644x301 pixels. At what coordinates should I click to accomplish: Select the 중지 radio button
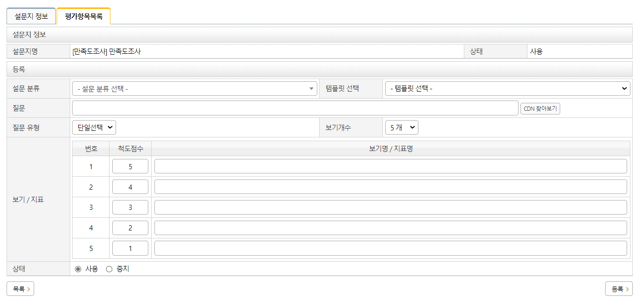[110, 269]
